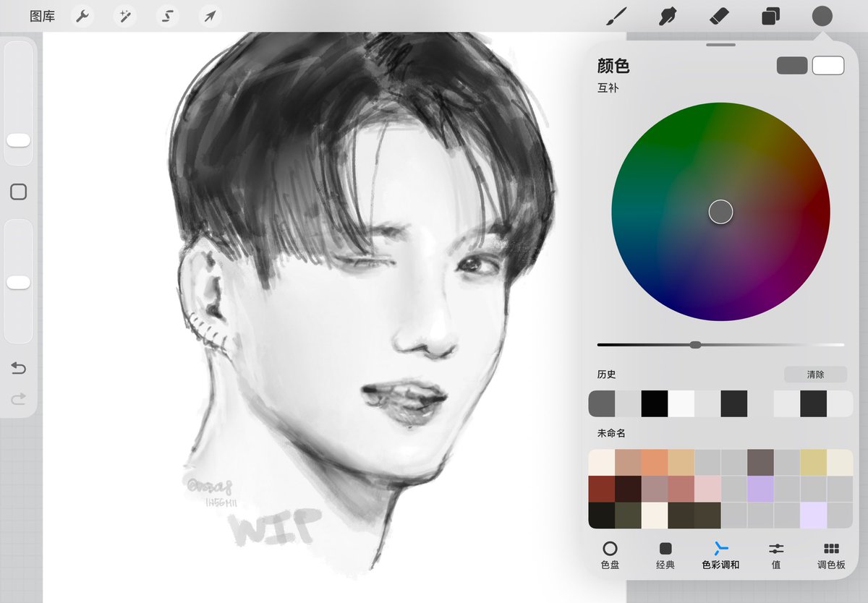Redo using the redo arrow
Viewport: 868px width, 603px height.
coord(18,398)
